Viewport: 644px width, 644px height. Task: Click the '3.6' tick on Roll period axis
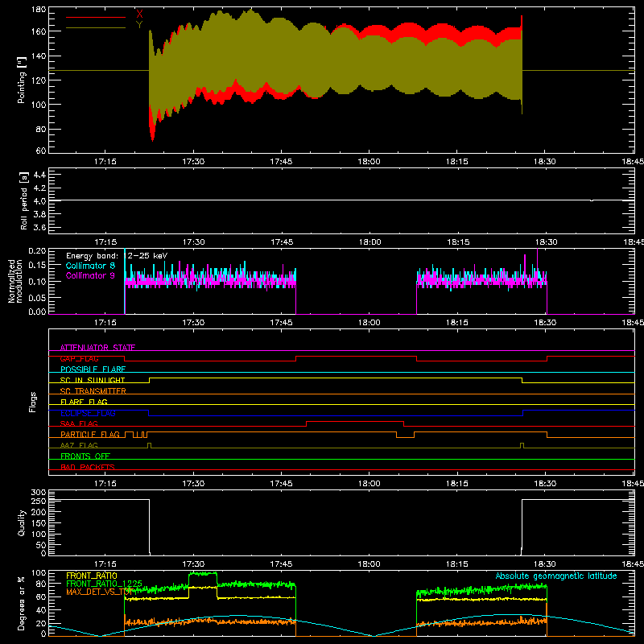click(39, 227)
